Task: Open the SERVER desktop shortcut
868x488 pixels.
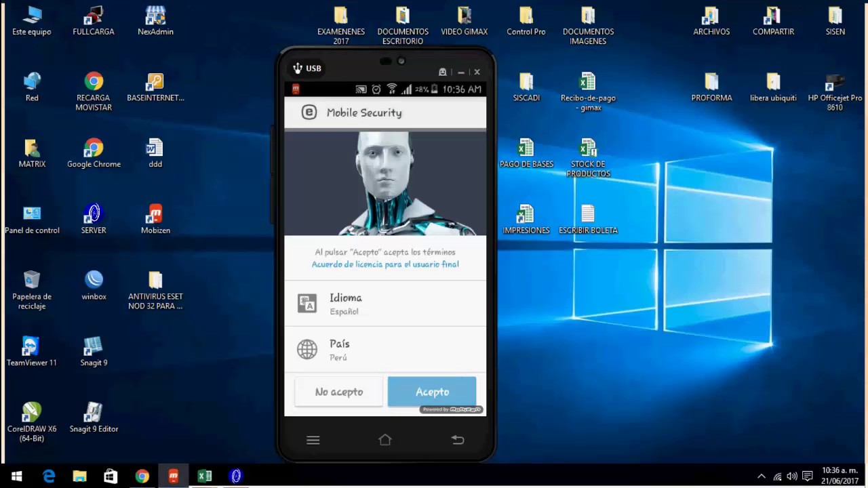Action: tap(94, 220)
